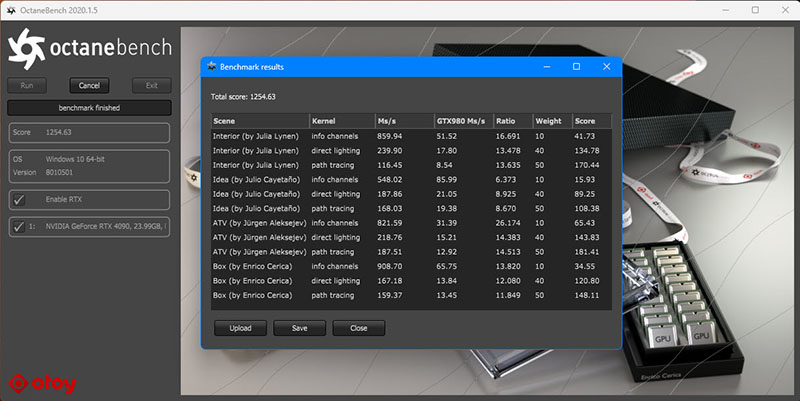This screenshot has width=800, height=401.
Task: Click the Score 1254.63 field in sidebar
Action: pos(89,133)
